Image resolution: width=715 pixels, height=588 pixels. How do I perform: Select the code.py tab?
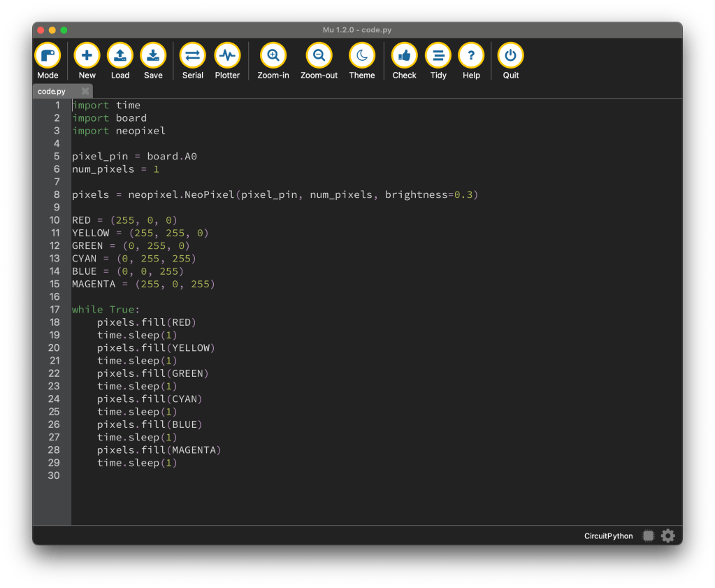coord(52,92)
